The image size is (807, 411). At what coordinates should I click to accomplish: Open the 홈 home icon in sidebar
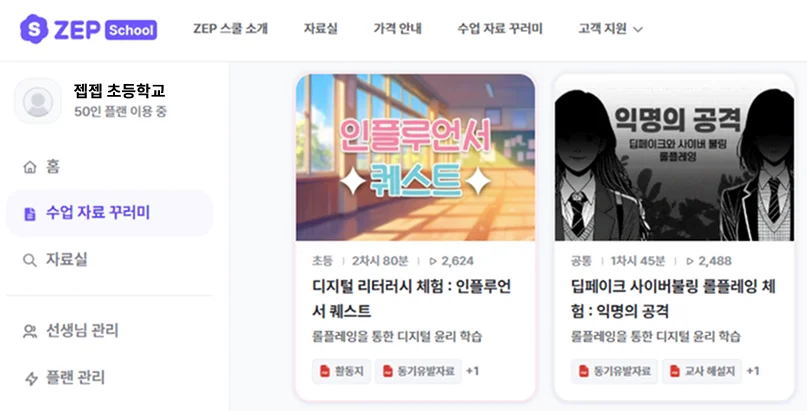[30, 167]
